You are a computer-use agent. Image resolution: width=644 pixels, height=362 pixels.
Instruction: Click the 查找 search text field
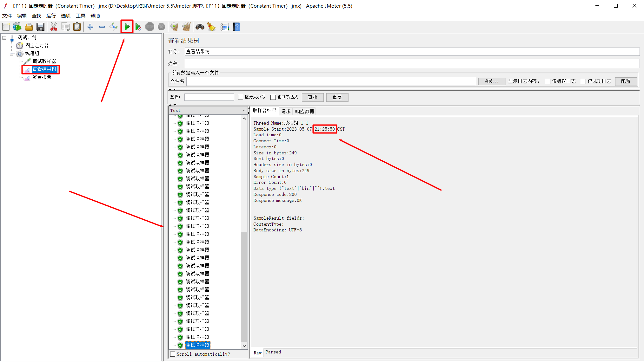[209, 97]
